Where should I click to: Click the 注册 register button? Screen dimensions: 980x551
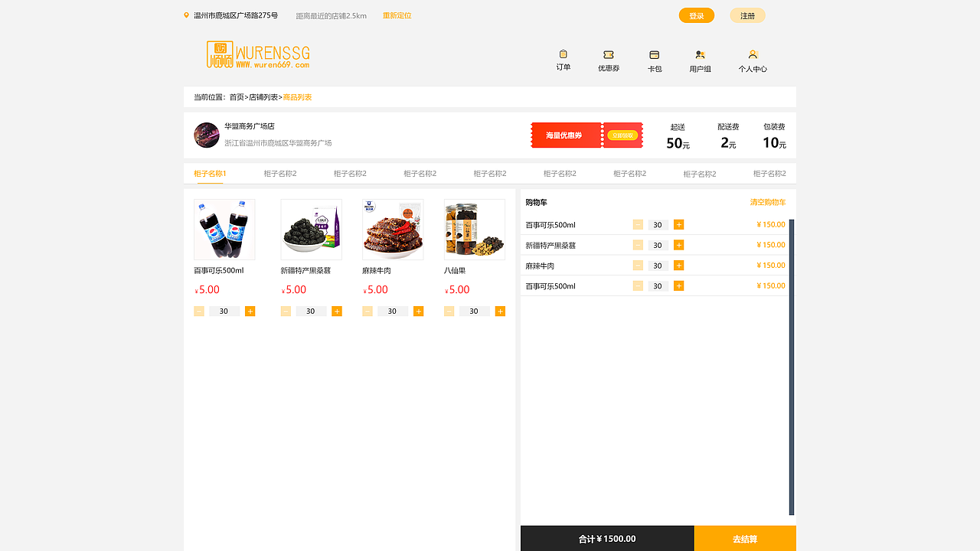[747, 15]
